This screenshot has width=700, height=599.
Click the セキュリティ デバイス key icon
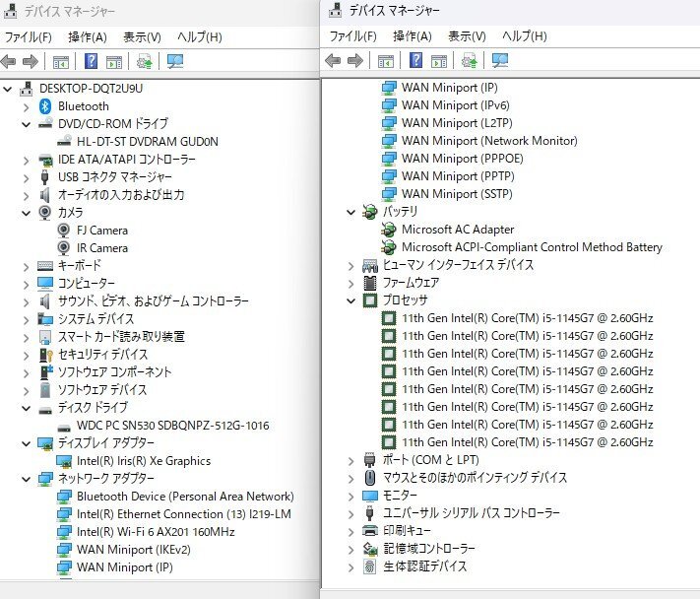point(45,355)
